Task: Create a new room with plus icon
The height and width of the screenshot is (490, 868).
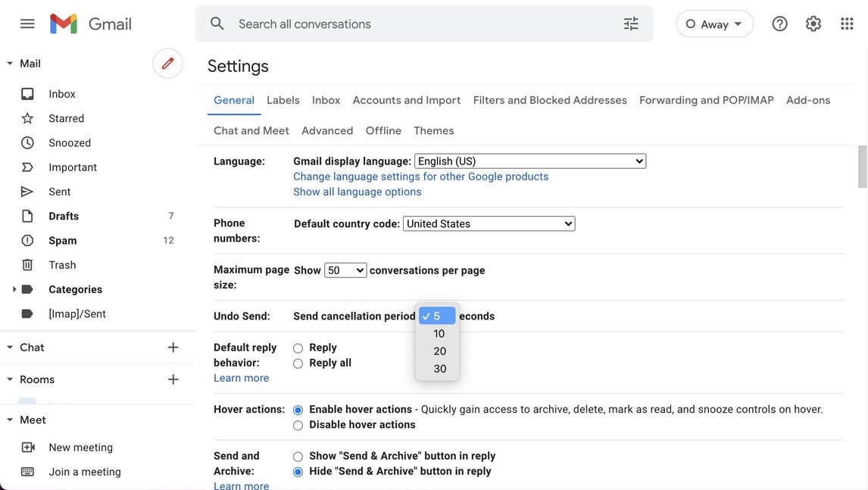Action: [x=173, y=379]
